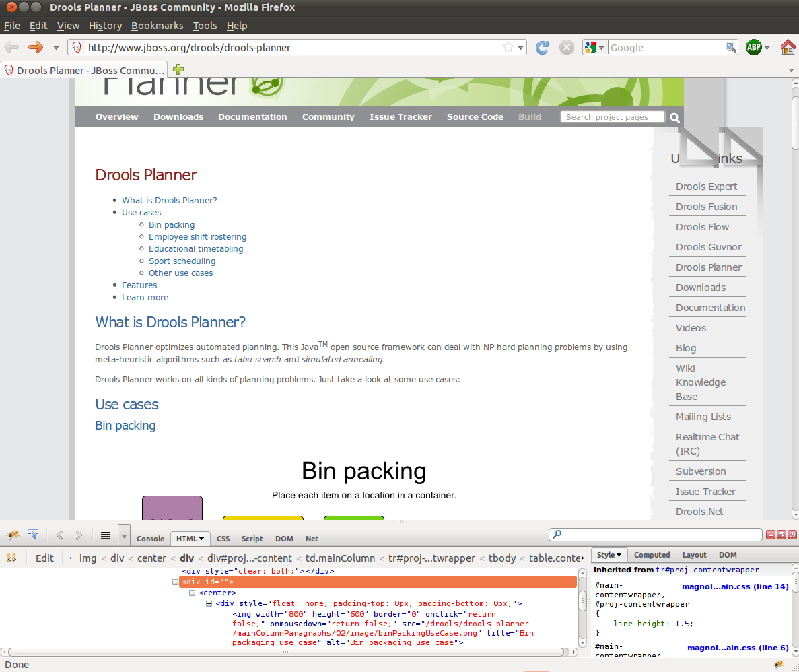Switch to the Computed side panel

[x=652, y=555]
